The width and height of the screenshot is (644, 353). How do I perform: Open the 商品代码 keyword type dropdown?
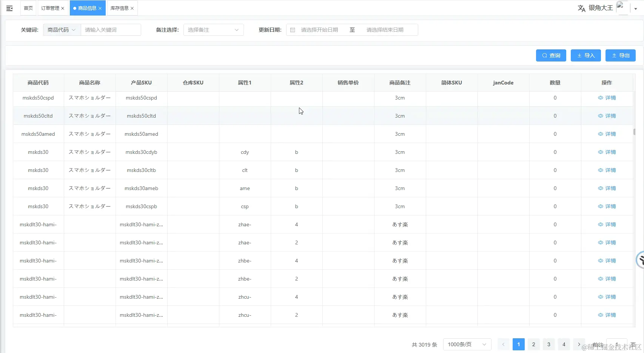pyautogui.click(x=62, y=30)
